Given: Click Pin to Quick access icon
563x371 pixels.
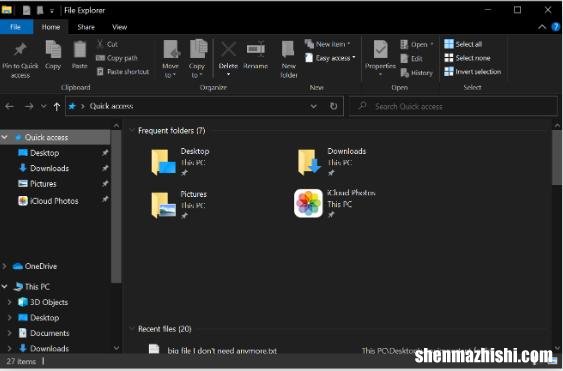Looking at the screenshot, I should point(20,49).
